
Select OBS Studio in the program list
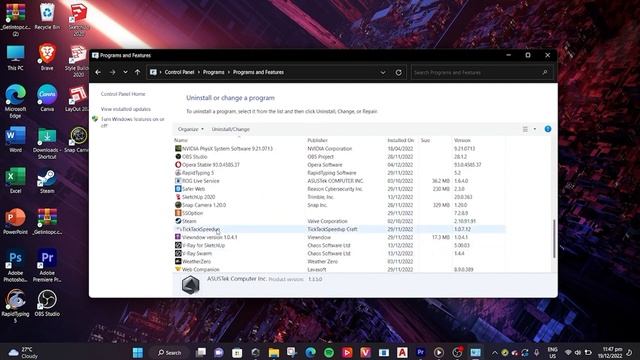pos(340,157)
